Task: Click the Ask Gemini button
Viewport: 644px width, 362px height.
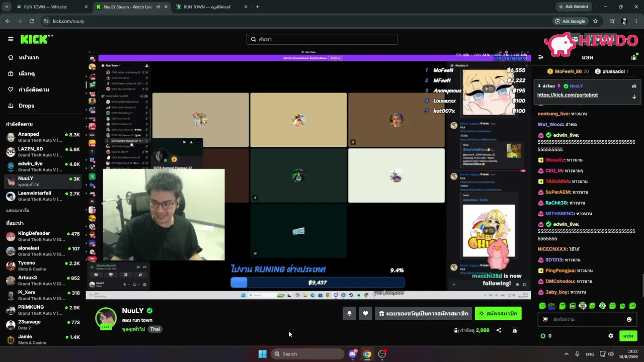Action: tap(573, 7)
